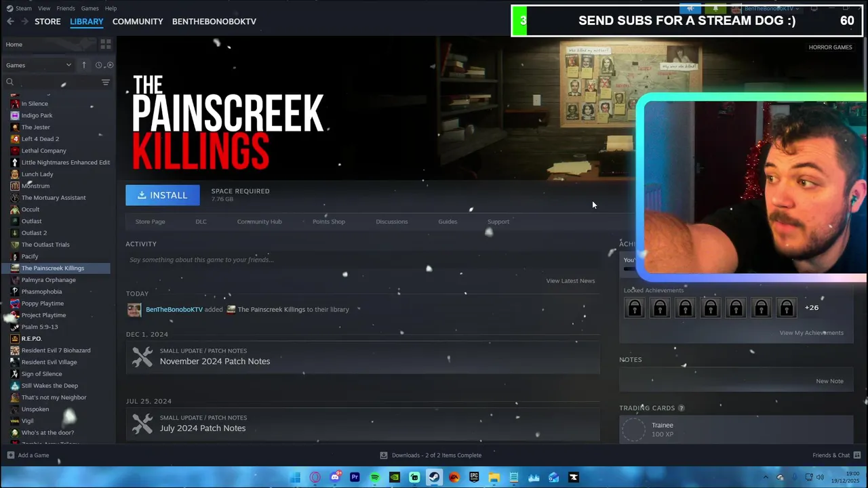Click View Latest News
The width and height of the screenshot is (868, 488).
tap(570, 281)
